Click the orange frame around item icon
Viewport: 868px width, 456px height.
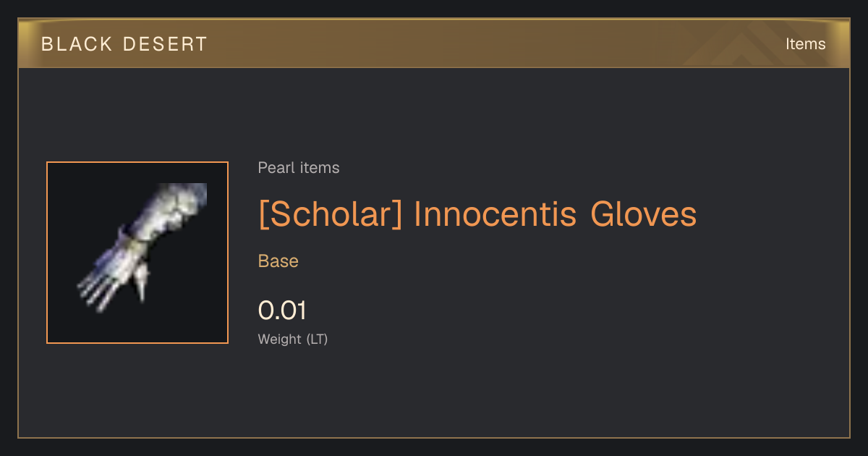[x=137, y=253]
